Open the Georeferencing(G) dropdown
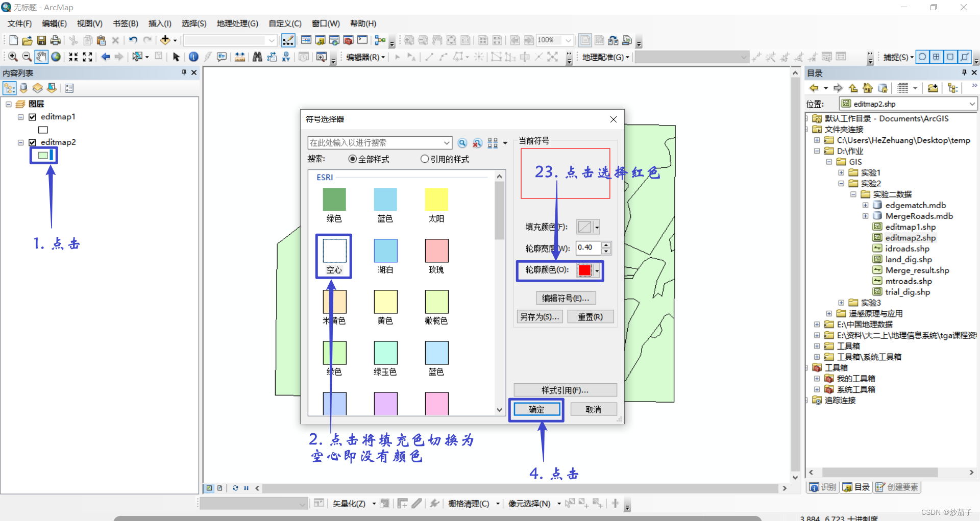 [x=605, y=57]
